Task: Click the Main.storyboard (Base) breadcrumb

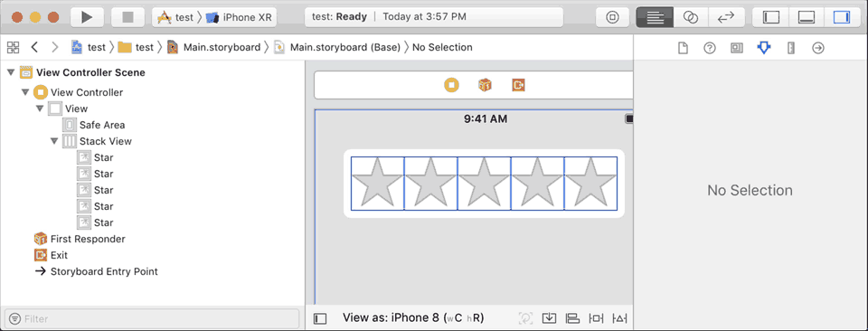Action: [x=337, y=47]
